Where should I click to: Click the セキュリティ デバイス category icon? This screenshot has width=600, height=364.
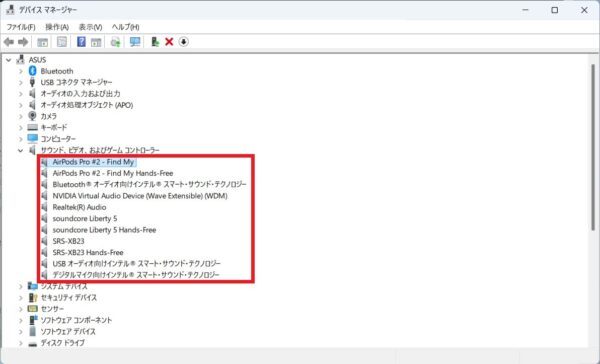point(33,297)
